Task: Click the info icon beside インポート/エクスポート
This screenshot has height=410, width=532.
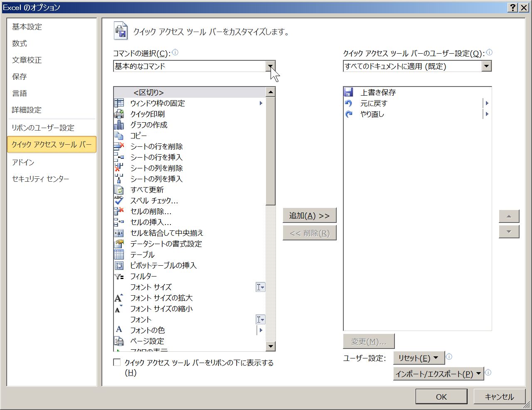Action: [488, 372]
